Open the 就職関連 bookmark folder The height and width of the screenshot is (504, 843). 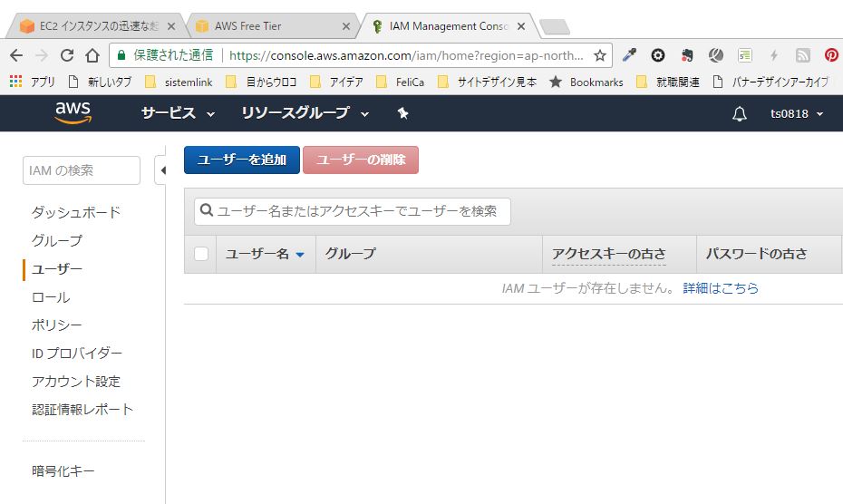point(668,82)
